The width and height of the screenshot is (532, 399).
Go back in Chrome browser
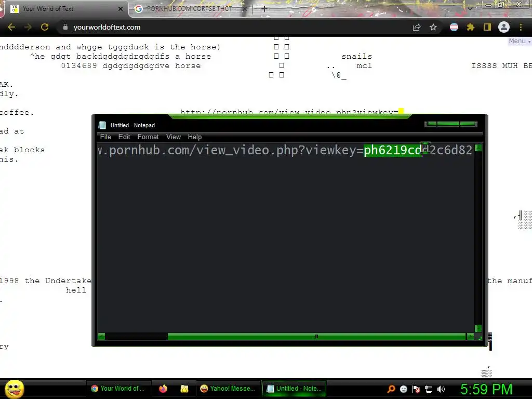[11, 27]
